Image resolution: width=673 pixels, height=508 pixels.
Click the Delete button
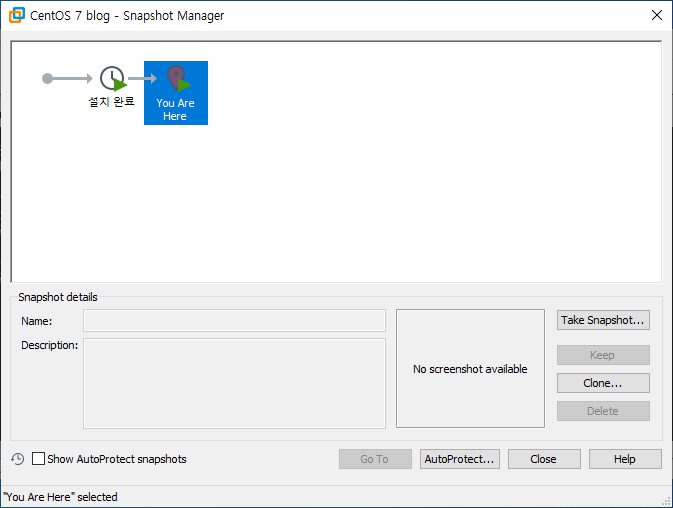coord(603,411)
